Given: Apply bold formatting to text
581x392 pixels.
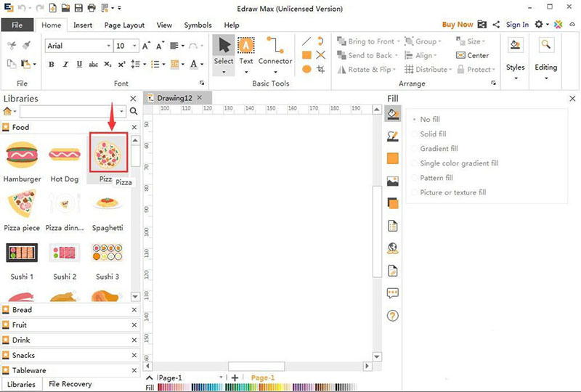Looking at the screenshot, I should click(52, 65).
